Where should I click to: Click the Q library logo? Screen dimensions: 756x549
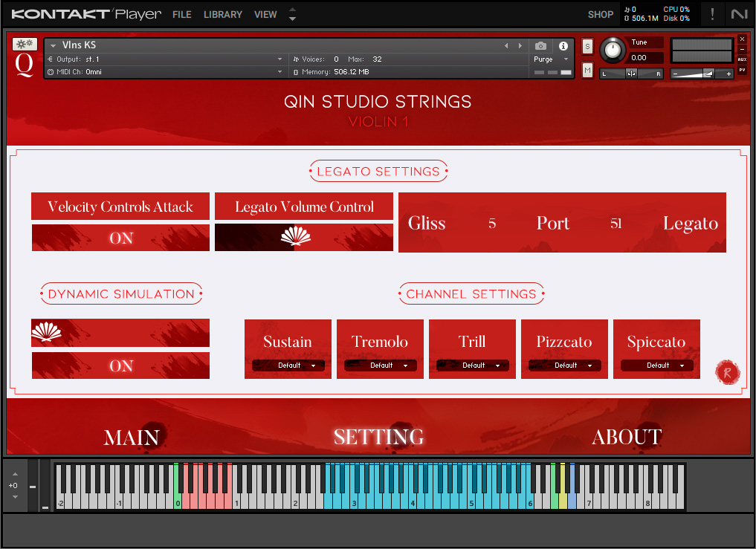(24, 65)
